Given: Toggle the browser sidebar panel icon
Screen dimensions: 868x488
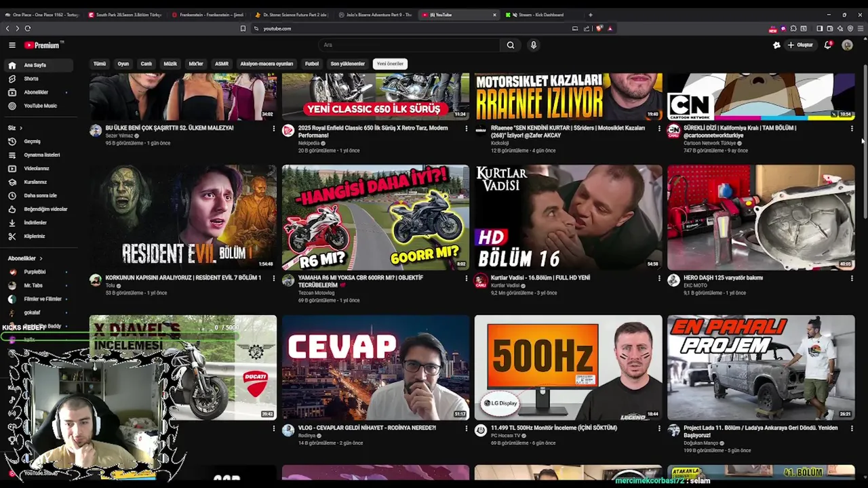Looking at the screenshot, I should 819,28.
